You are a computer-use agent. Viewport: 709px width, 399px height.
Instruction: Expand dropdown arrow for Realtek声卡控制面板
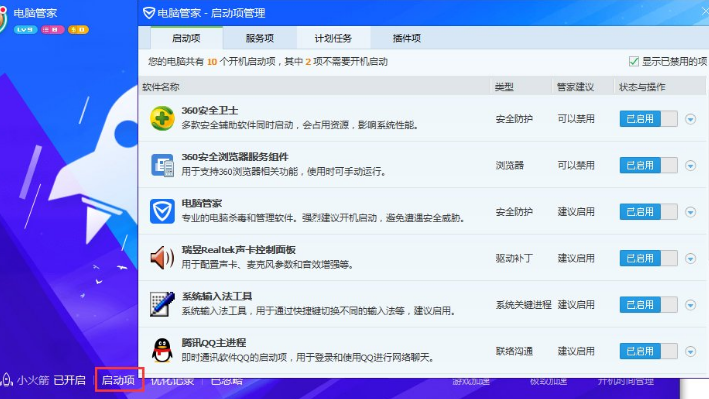coord(690,259)
